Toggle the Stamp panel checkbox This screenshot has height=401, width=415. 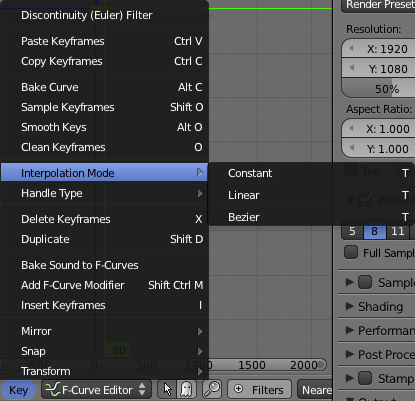(x=365, y=378)
